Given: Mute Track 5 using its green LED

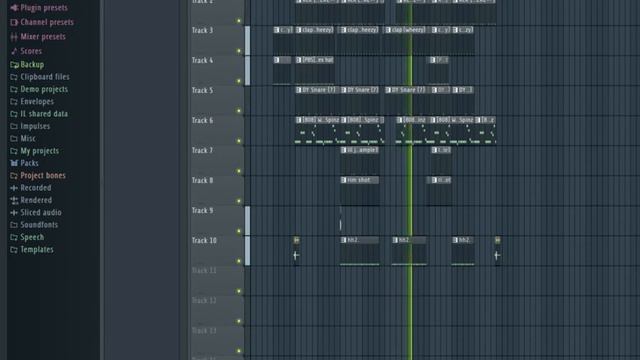Looking at the screenshot, I should coord(239,111).
